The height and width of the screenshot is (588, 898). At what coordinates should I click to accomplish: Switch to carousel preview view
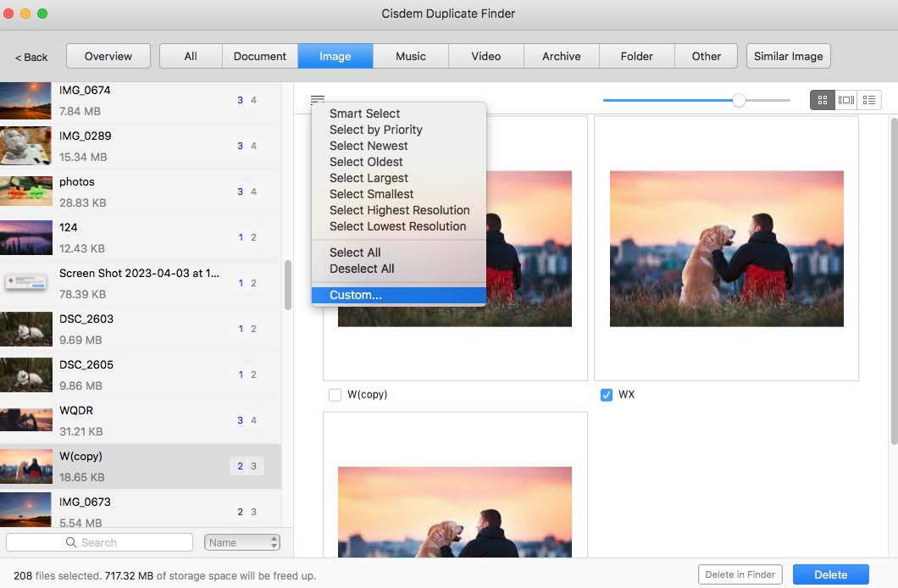(845, 99)
